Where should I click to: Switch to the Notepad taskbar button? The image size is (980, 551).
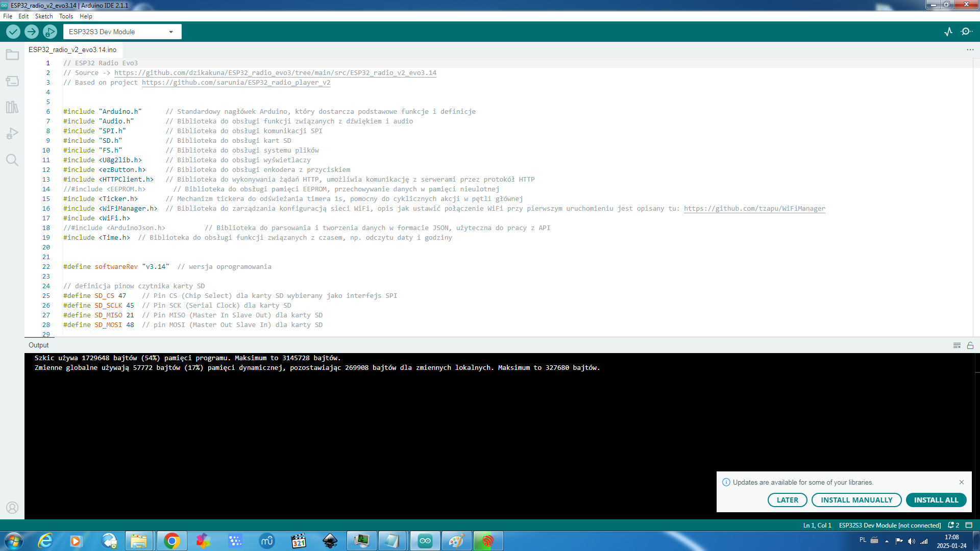[392, 541]
